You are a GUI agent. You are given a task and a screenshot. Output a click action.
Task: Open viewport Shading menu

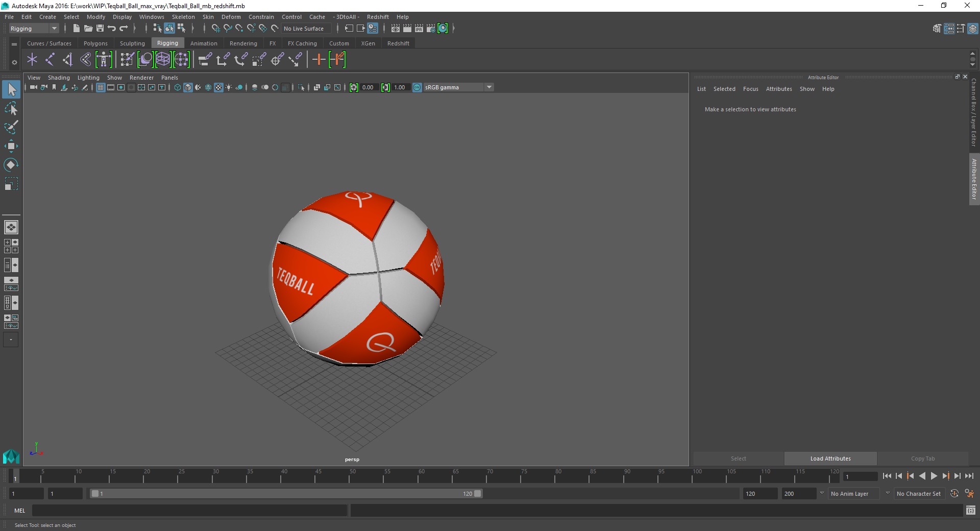click(x=59, y=78)
